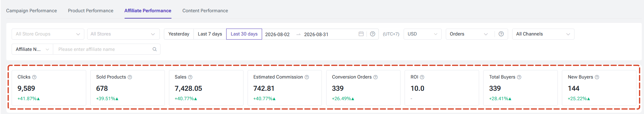644x114 pixels.
Task: Click the (UTC+7) timezone label
Action: (391, 34)
